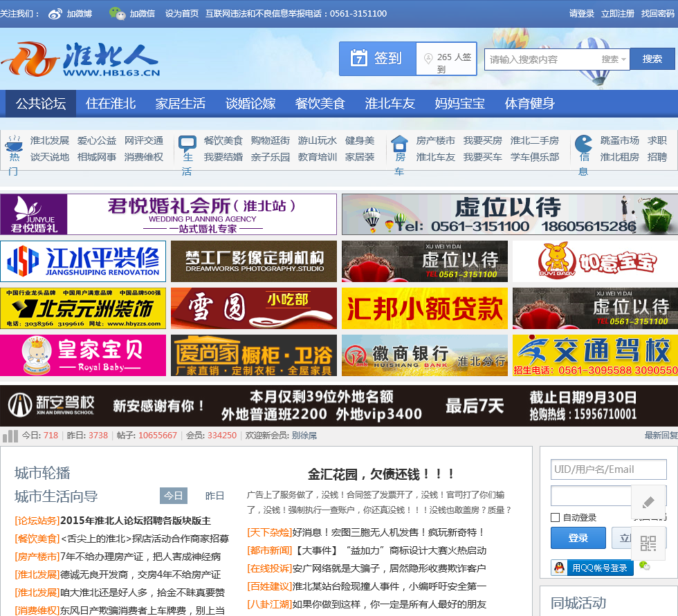This screenshot has width=678, height=616.
Task: Click the 找回密码 link
Action: point(658,14)
